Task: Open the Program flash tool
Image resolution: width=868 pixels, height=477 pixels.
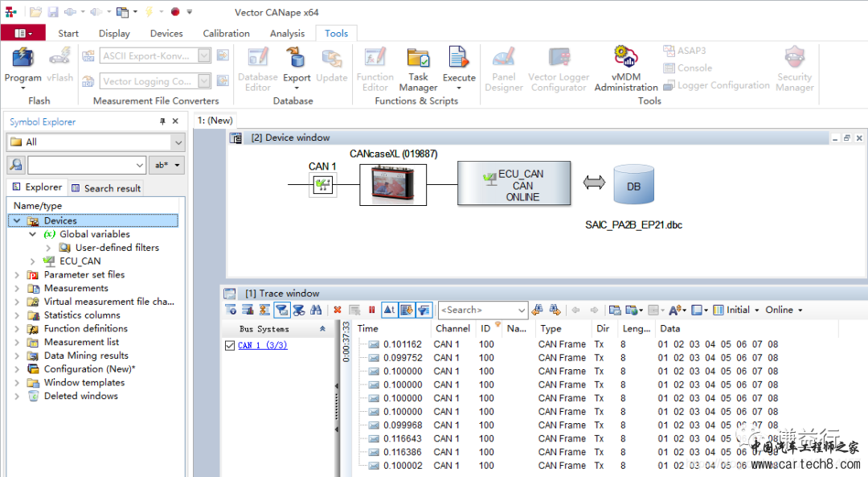Action: point(23,68)
